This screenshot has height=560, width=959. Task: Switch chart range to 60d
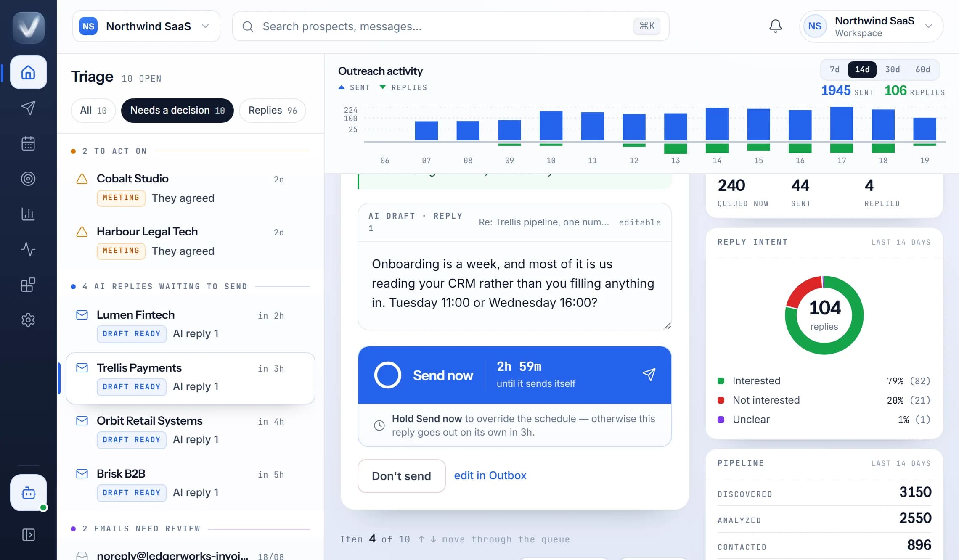click(923, 70)
